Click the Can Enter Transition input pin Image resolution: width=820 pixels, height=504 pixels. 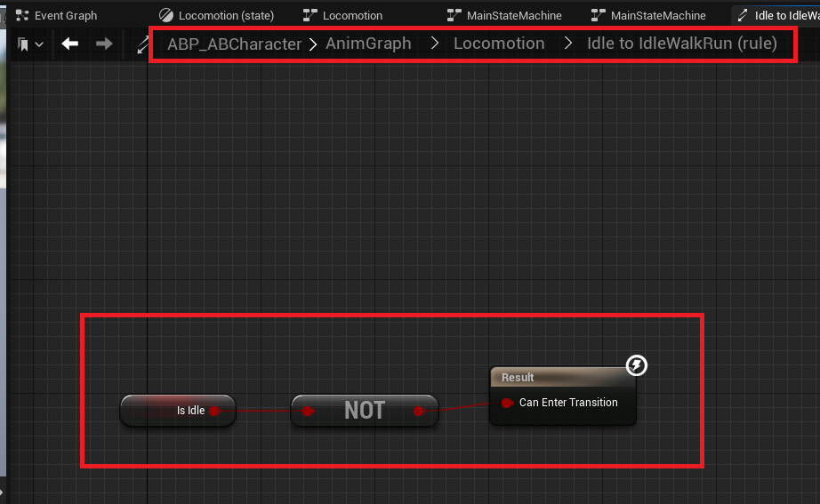(x=506, y=403)
